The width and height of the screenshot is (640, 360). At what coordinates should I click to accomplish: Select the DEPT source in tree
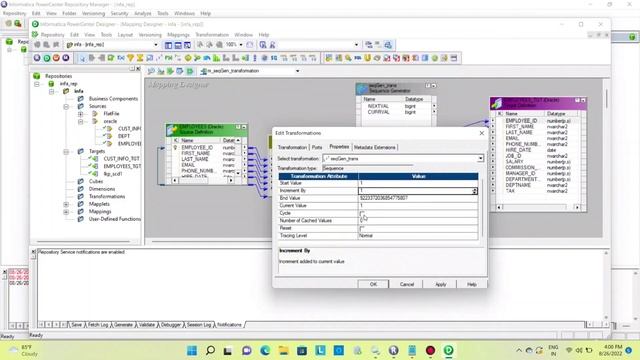coord(124,136)
